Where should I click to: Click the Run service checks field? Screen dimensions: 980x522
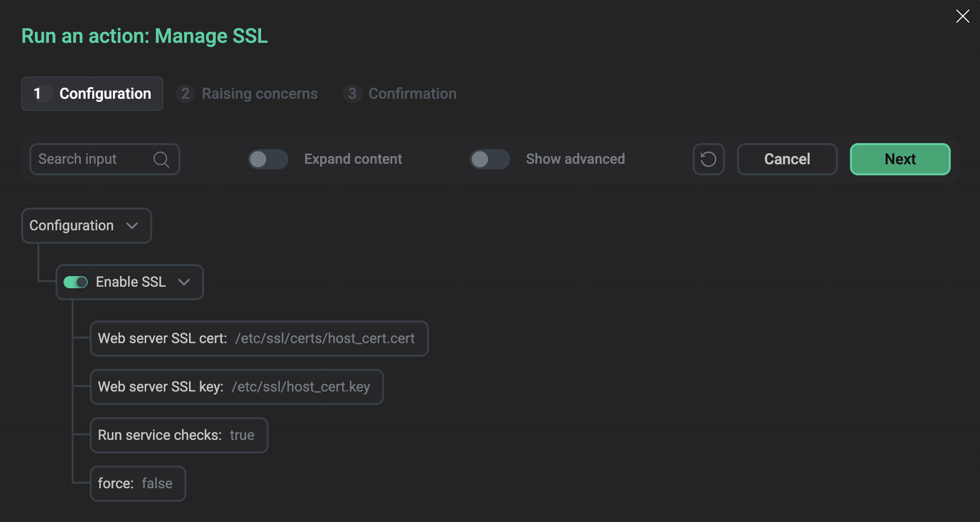[178, 435]
